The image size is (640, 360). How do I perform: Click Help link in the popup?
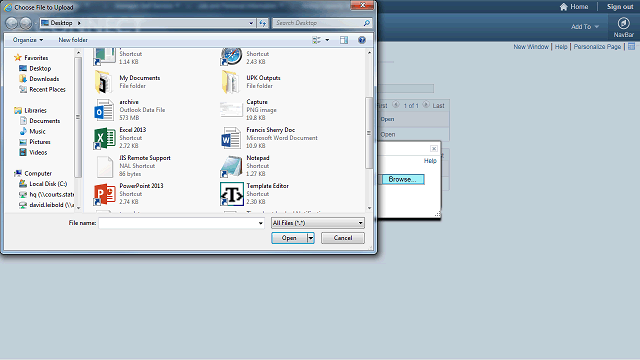[430, 161]
